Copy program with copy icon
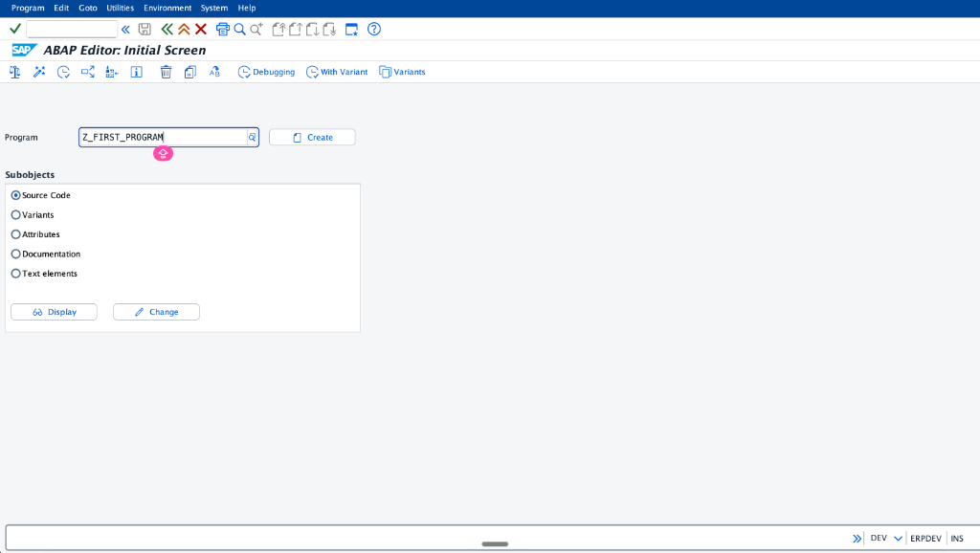 pyautogui.click(x=190, y=72)
